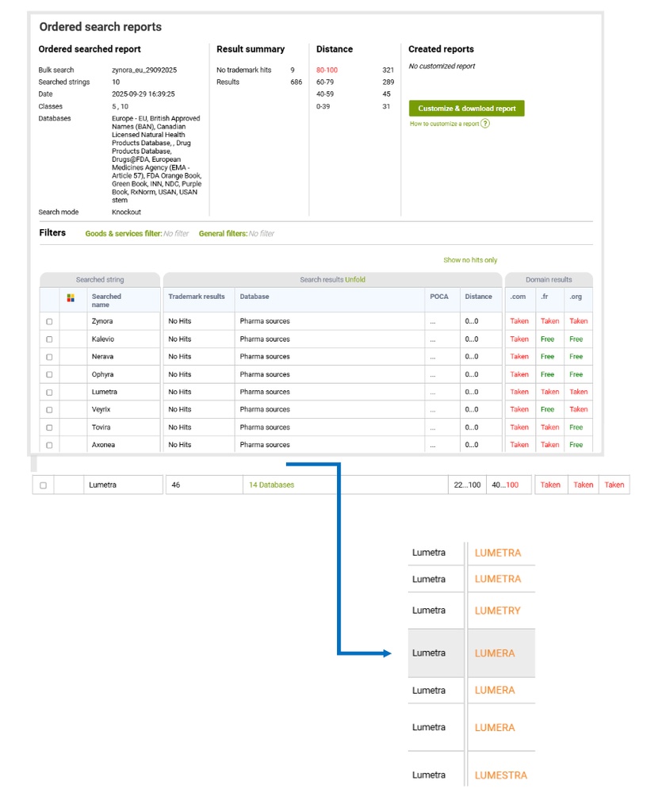The image size is (662, 812).
Task: Open the 14 Databases link for Lumetra
Action: 271,485
